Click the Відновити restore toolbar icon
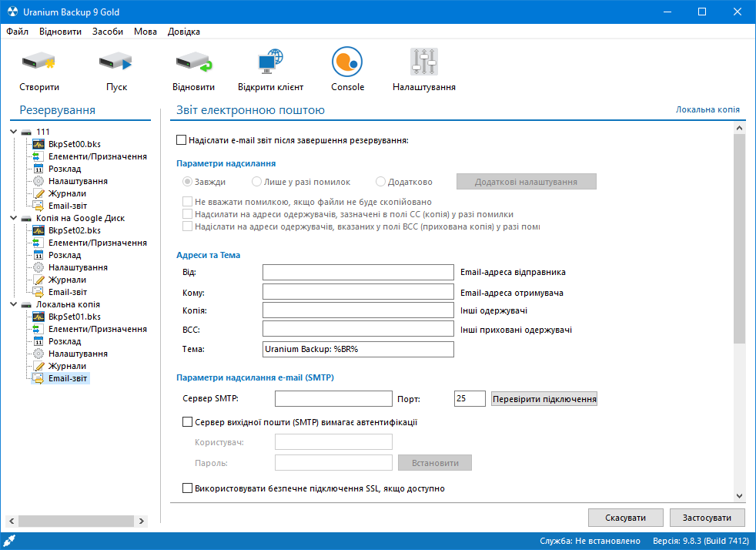The image size is (756, 550). pos(193,62)
